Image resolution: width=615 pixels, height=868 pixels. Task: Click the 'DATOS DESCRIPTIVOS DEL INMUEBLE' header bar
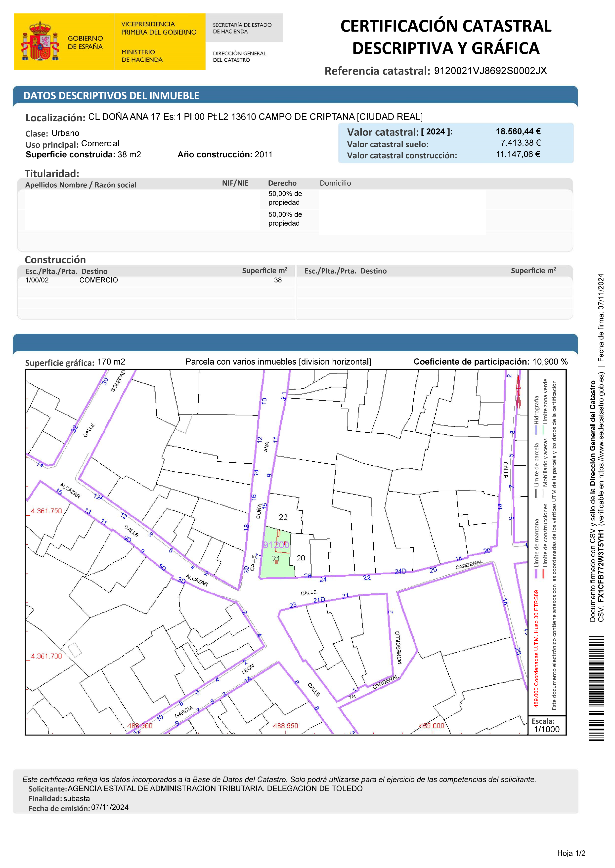tap(111, 95)
